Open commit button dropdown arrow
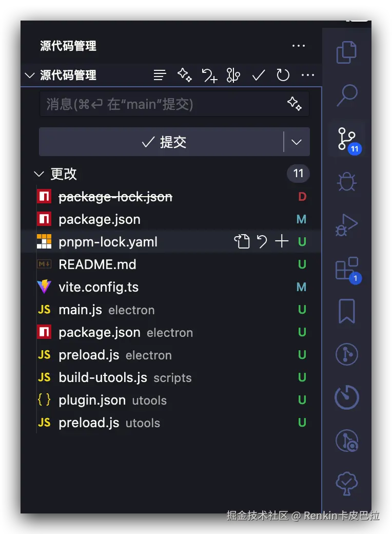The height and width of the screenshot is (534, 392). (x=297, y=142)
